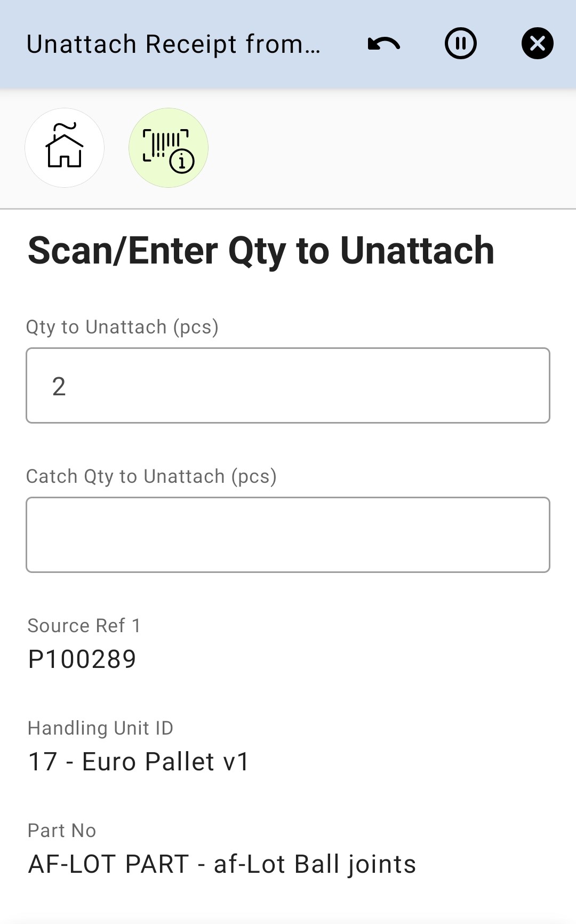
Task: Select the AF-LOT PART ball joints text
Action: 222,864
